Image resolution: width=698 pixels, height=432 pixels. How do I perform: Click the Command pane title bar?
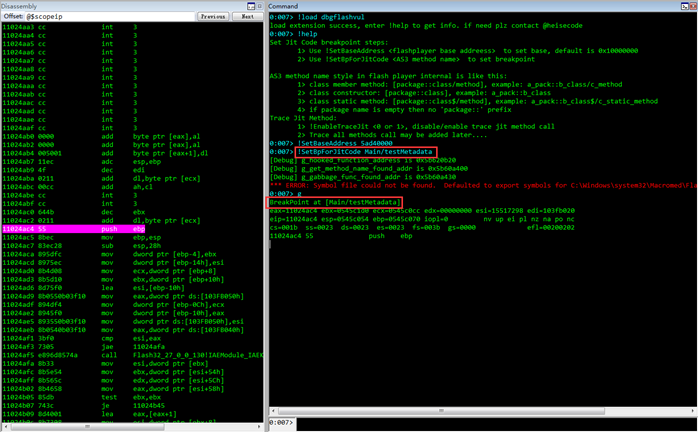[x=474, y=6]
